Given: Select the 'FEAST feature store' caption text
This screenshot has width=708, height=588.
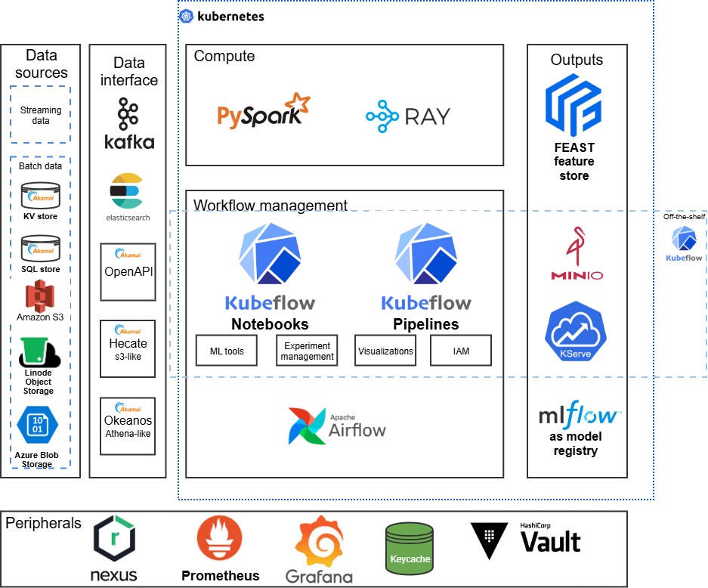Looking at the screenshot, I should [x=574, y=161].
